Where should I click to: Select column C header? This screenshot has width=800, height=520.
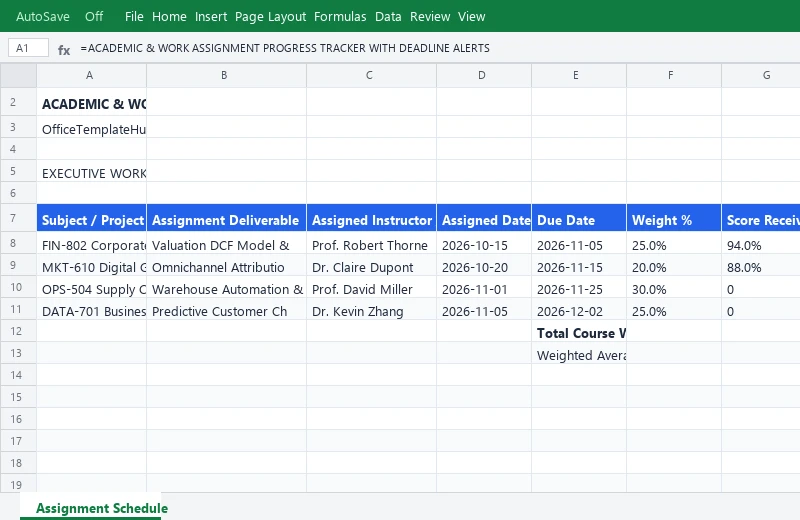(371, 75)
